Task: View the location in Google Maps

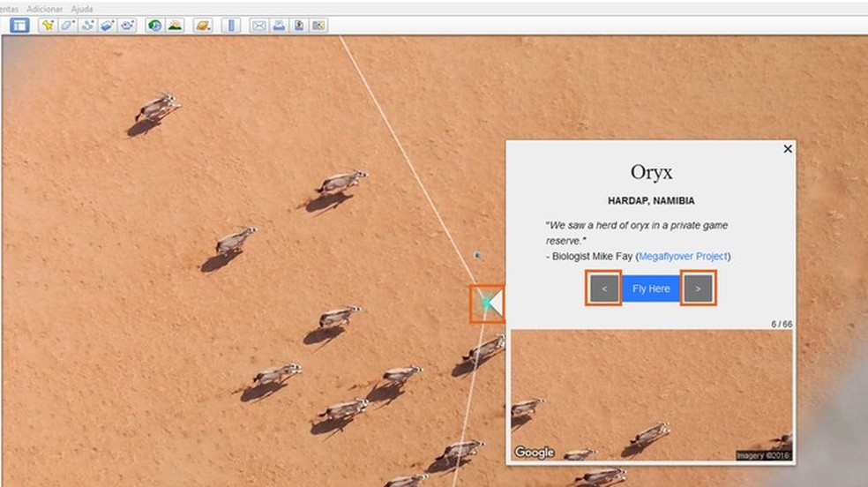Action: (318, 26)
